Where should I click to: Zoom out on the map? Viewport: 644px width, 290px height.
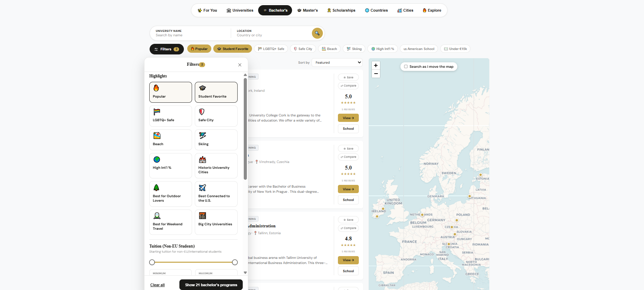pyautogui.click(x=376, y=74)
